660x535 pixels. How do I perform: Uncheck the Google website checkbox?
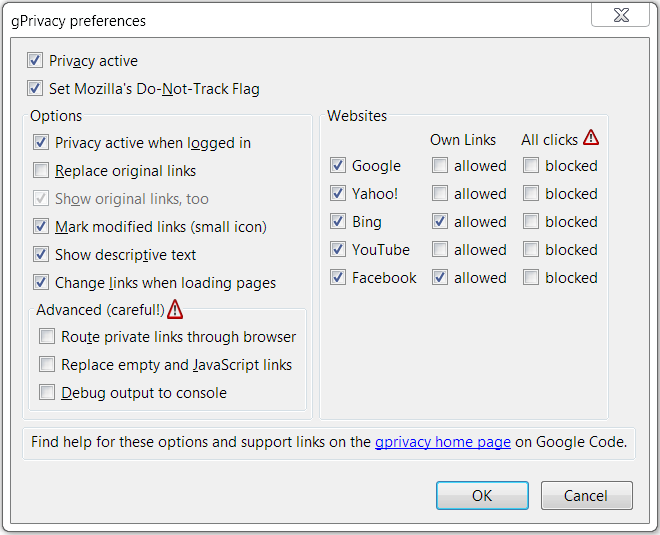point(338,165)
